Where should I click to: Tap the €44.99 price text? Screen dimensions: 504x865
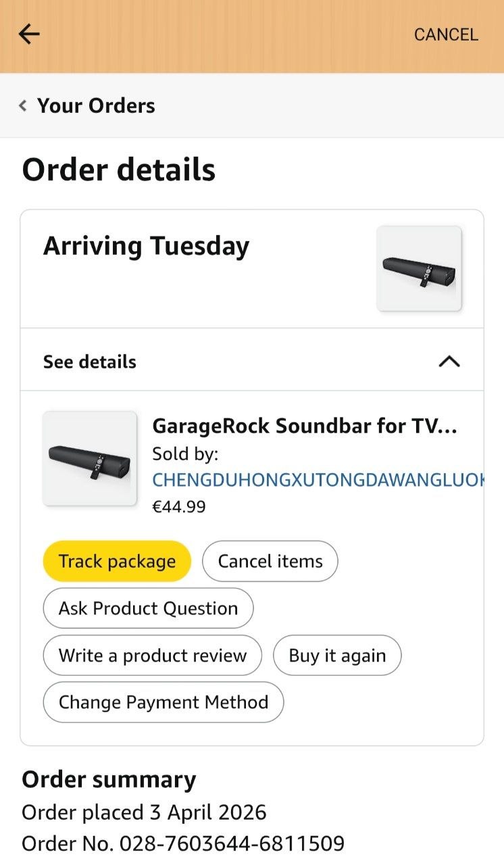pyautogui.click(x=179, y=506)
